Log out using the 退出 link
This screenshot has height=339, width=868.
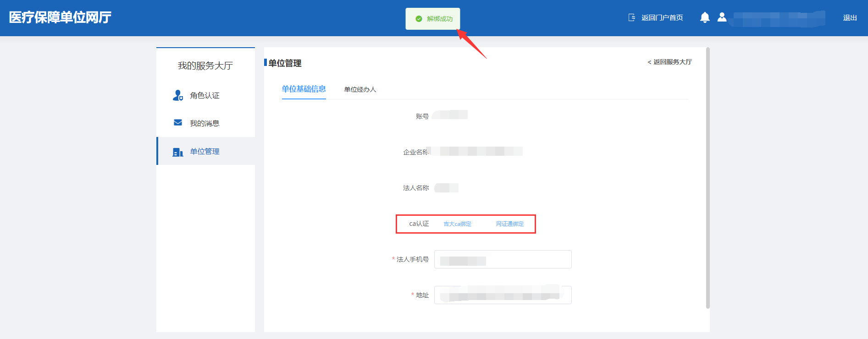(x=850, y=18)
